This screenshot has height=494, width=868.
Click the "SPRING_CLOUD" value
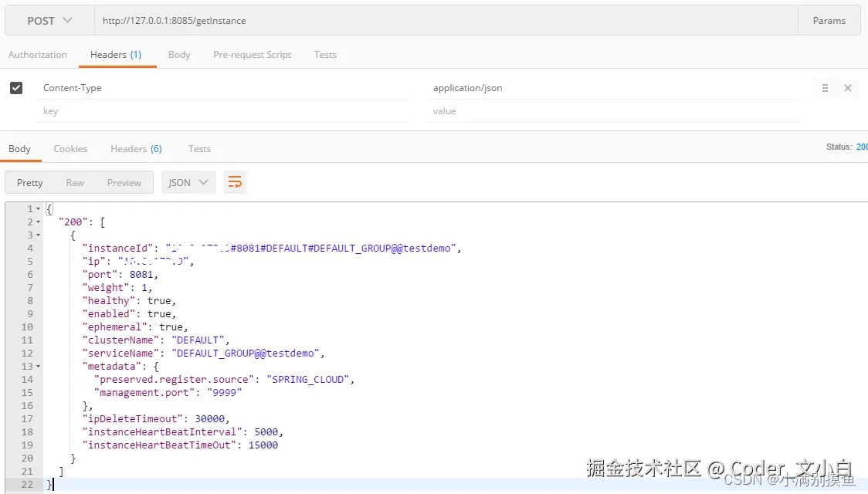coord(308,380)
